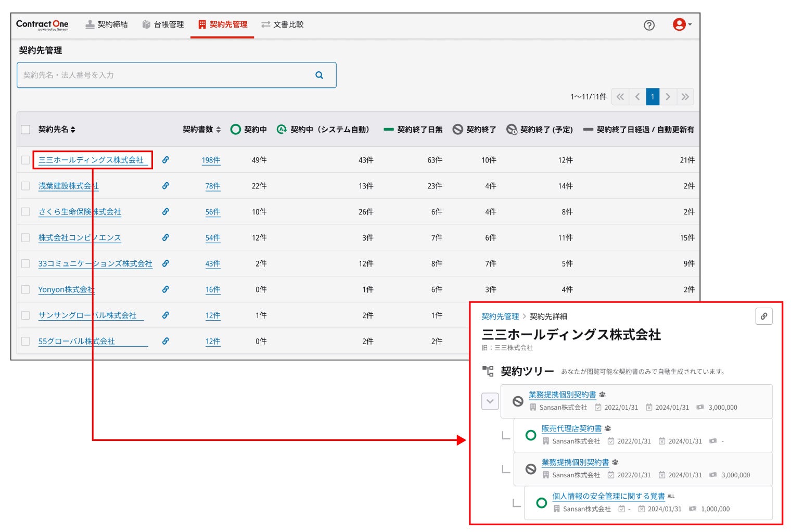Toggle the select-all checkbox in header

25,130
